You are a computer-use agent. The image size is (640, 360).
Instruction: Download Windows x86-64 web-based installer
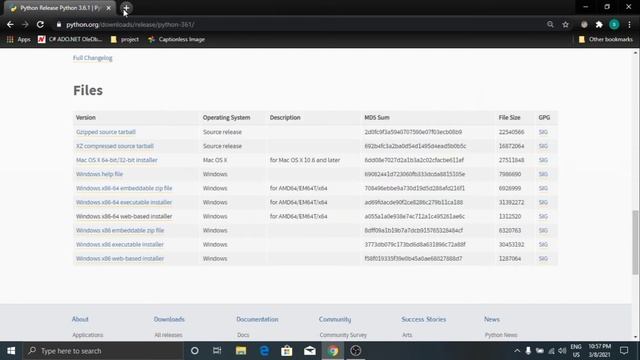pyautogui.click(x=124, y=216)
